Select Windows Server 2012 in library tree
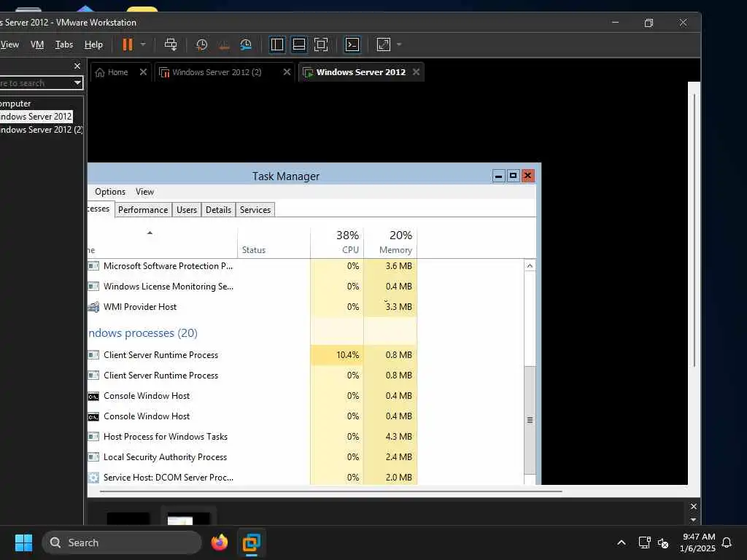 [36, 117]
